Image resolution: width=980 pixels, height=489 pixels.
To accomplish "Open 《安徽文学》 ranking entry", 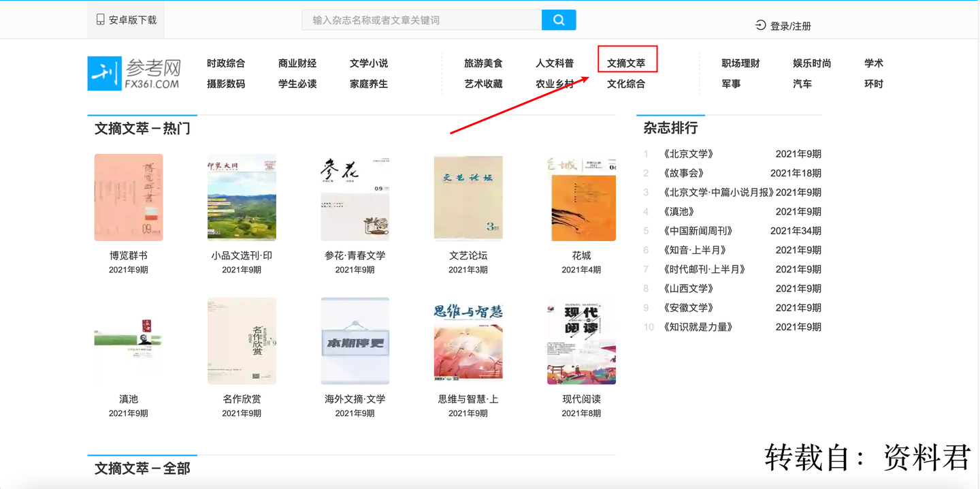I will pyautogui.click(x=688, y=308).
